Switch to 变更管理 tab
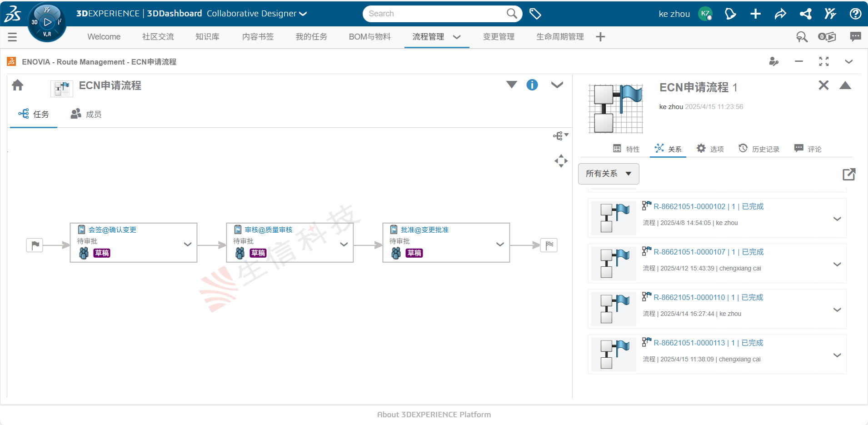The image size is (868, 425). [499, 37]
